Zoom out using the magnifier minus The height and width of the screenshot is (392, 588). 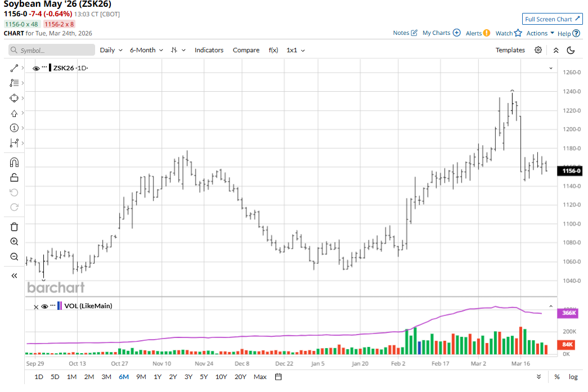click(14, 256)
